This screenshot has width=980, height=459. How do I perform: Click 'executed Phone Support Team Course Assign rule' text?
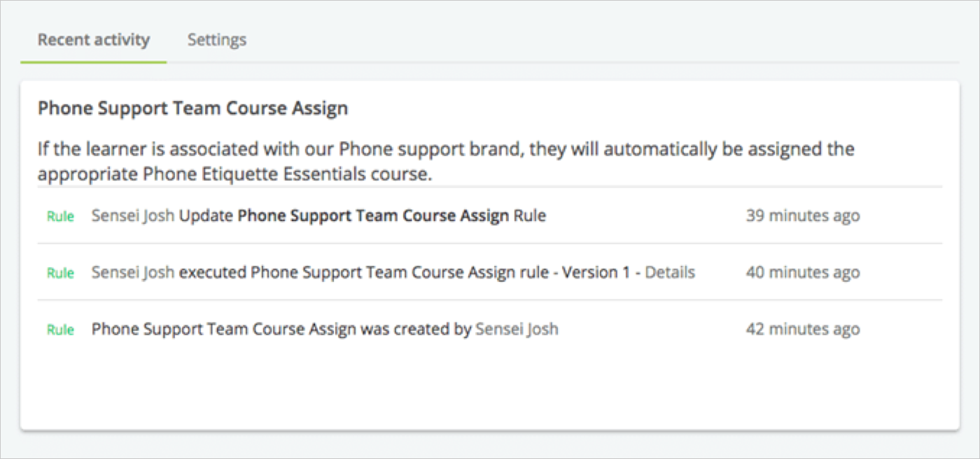(364, 272)
